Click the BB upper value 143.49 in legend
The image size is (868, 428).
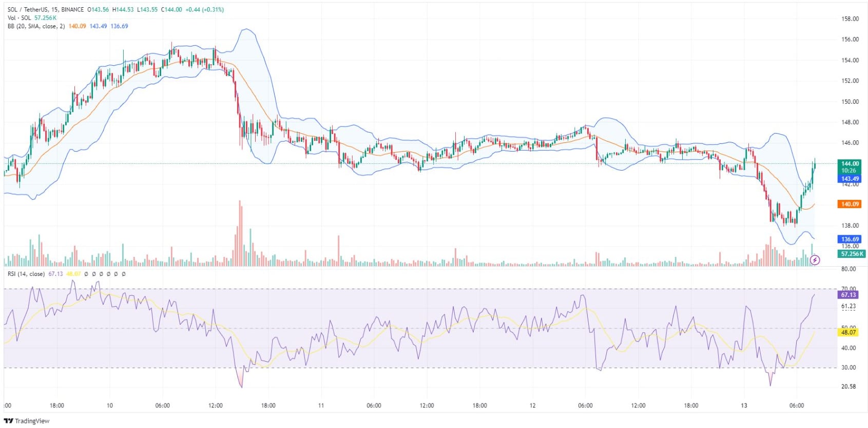click(98, 26)
